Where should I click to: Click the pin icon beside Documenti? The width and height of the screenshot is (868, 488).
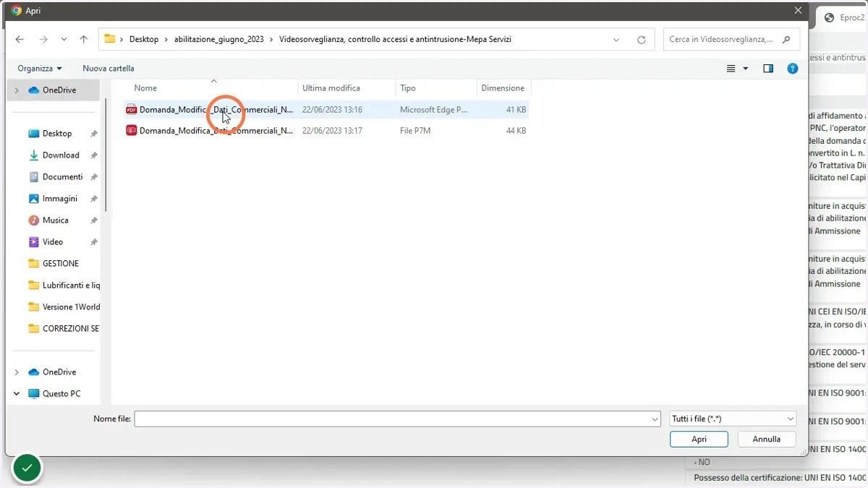pyautogui.click(x=94, y=177)
